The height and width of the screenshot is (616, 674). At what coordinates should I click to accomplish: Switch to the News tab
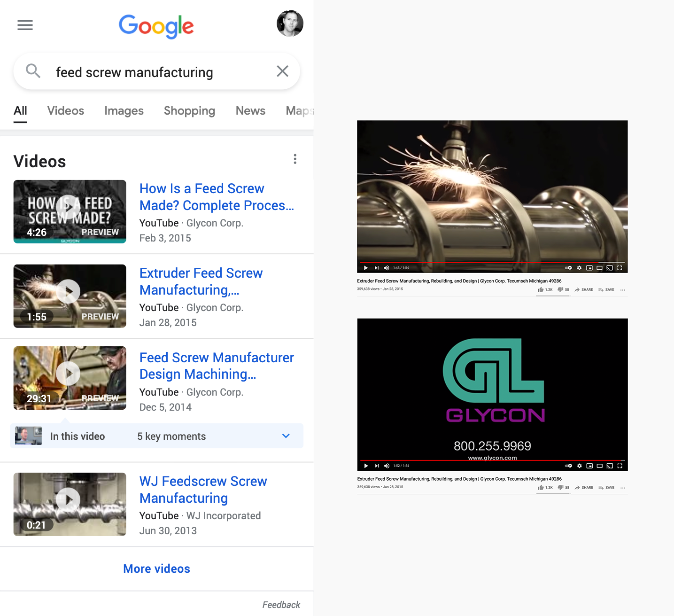click(x=250, y=111)
